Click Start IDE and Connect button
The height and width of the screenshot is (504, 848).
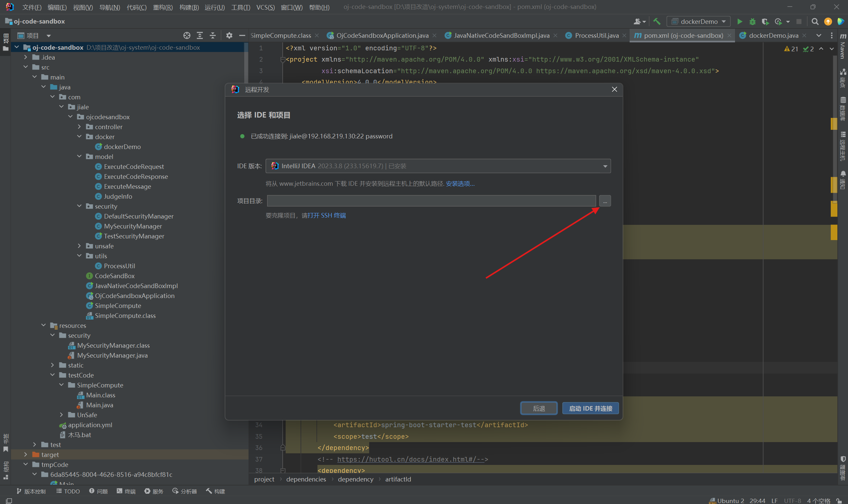(590, 408)
